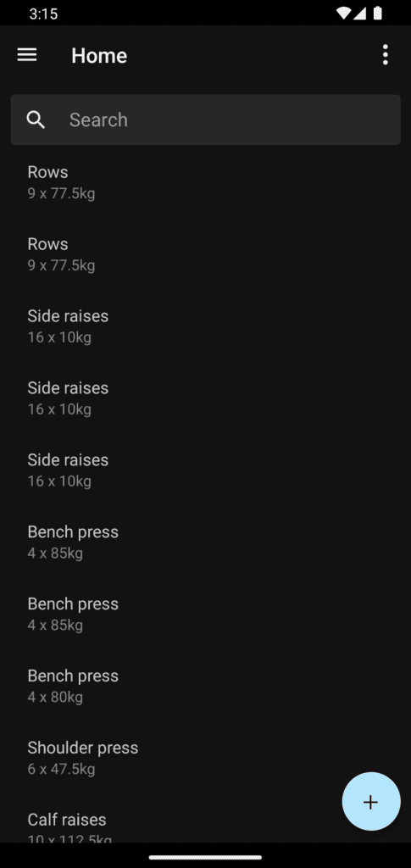
Task: Open the second Bench press 4 x 85kg entry
Action: [205, 614]
